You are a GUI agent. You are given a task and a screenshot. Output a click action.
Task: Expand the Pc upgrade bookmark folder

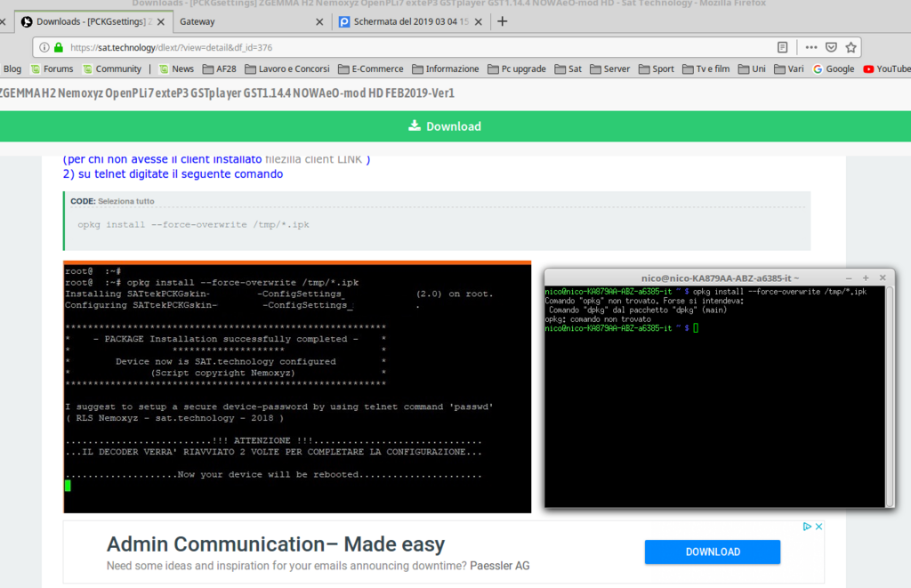coord(517,69)
